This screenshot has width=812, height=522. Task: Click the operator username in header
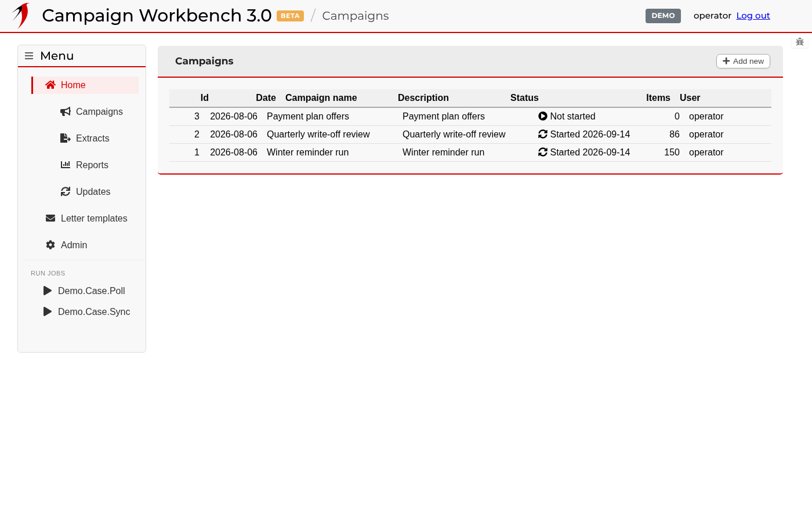tap(712, 16)
